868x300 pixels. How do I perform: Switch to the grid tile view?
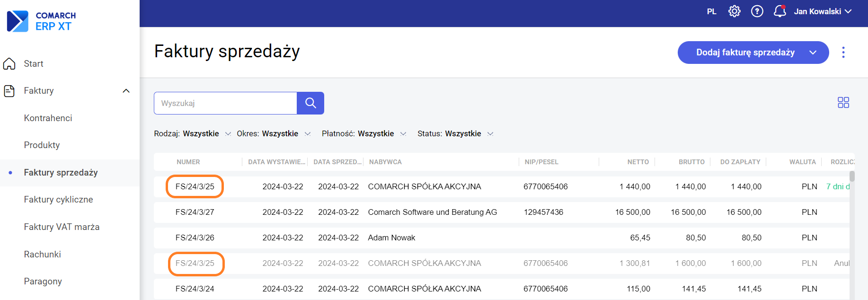[843, 103]
